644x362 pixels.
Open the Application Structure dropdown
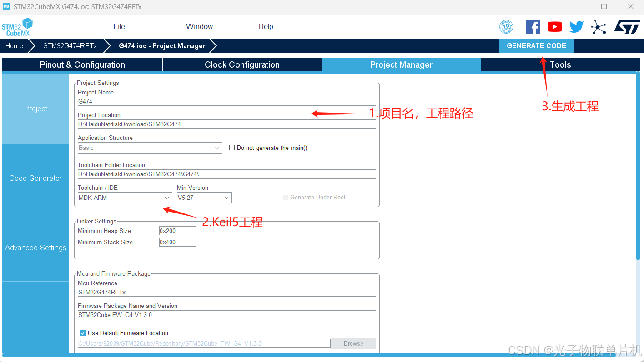coord(150,148)
